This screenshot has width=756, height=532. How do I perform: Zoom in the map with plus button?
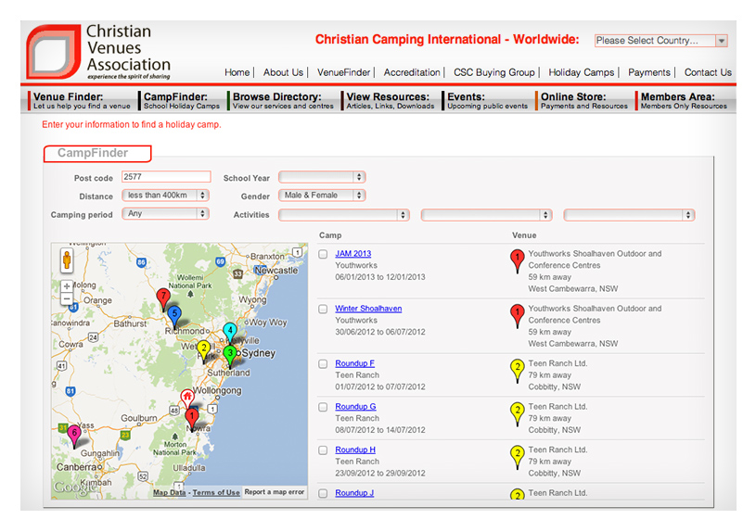tap(67, 286)
